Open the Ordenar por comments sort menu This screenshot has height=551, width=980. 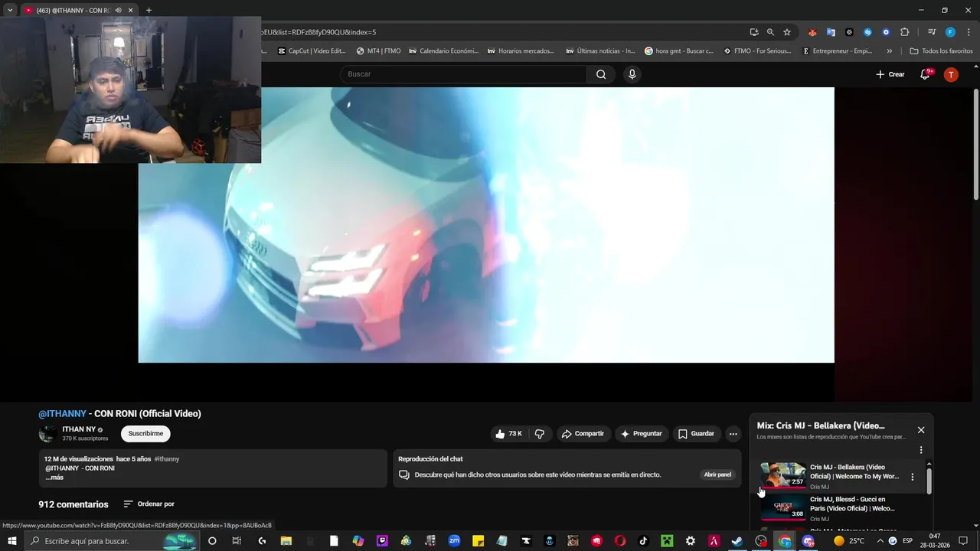tap(149, 504)
